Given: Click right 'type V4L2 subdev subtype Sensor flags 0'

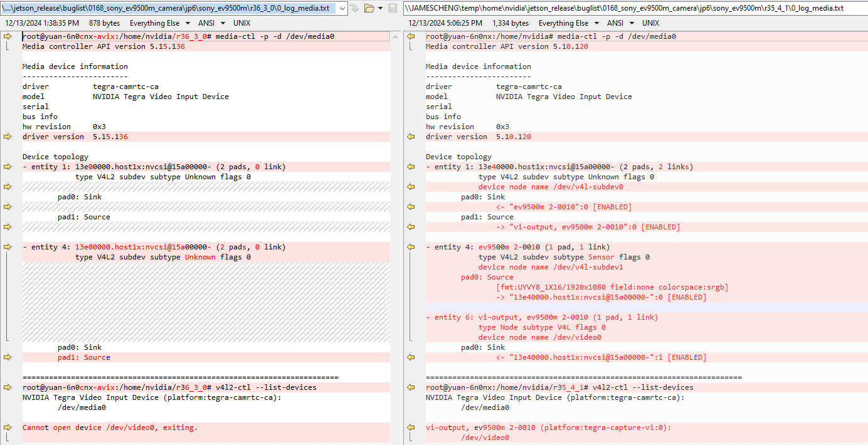Looking at the screenshot, I should (564, 257).
